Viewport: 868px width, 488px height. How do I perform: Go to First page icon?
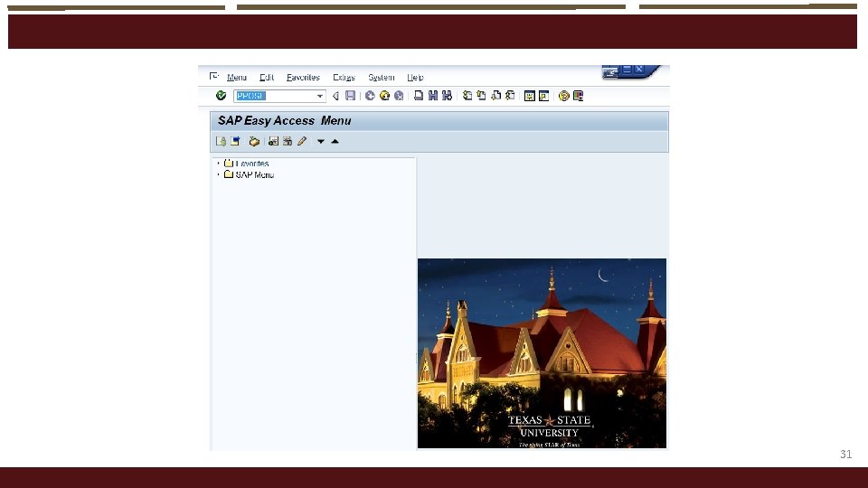click(467, 96)
